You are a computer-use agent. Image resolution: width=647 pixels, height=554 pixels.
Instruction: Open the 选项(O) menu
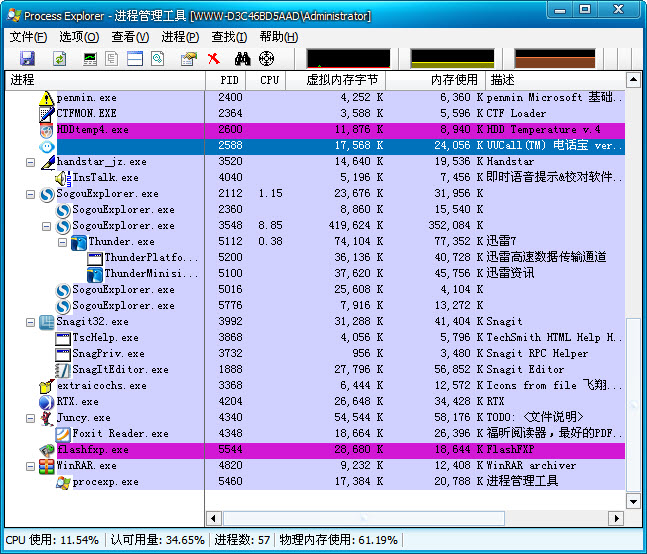point(78,37)
